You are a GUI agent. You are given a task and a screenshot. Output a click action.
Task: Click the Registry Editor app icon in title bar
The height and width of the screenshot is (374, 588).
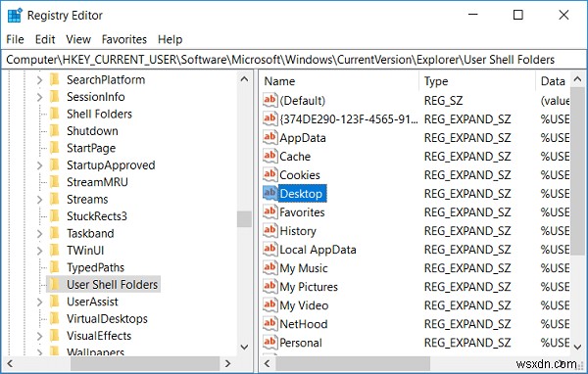(15, 16)
